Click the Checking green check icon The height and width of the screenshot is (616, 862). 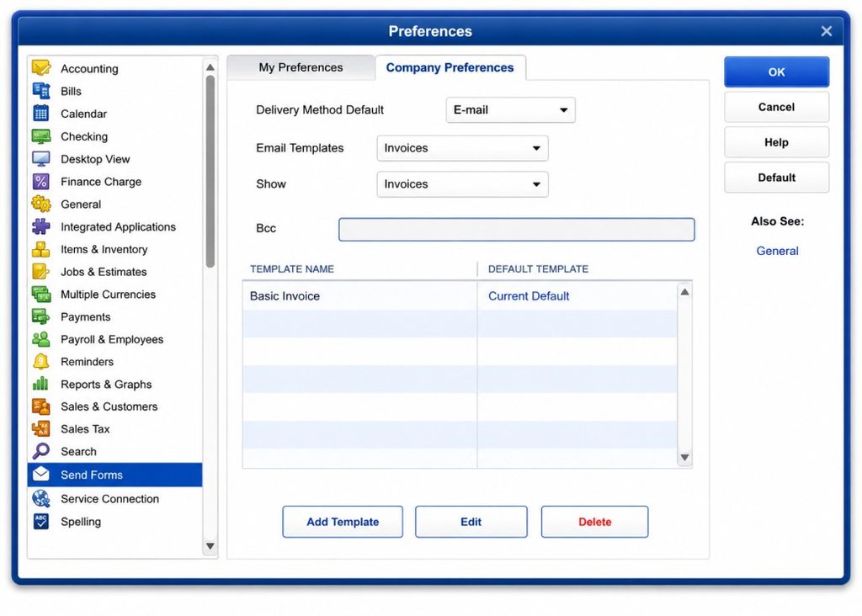tap(41, 135)
